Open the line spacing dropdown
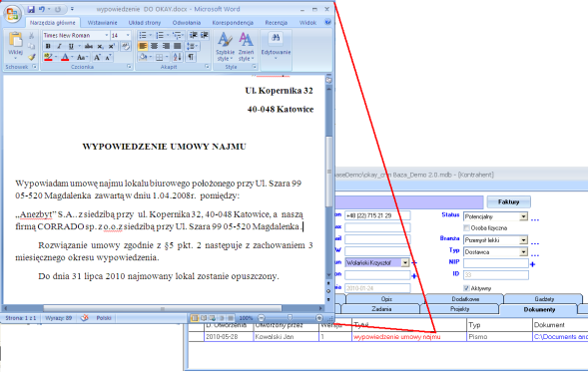This screenshot has width=588, height=372. click(x=193, y=46)
